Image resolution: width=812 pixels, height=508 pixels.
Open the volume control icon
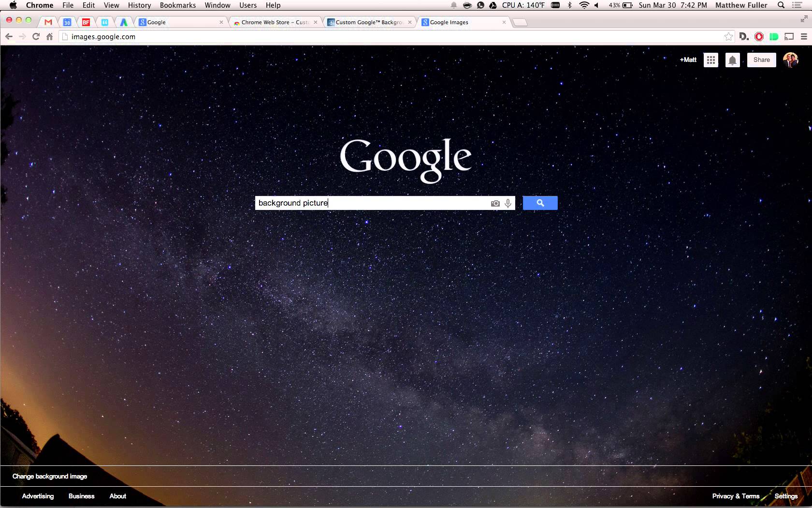(x=597, y=5)
